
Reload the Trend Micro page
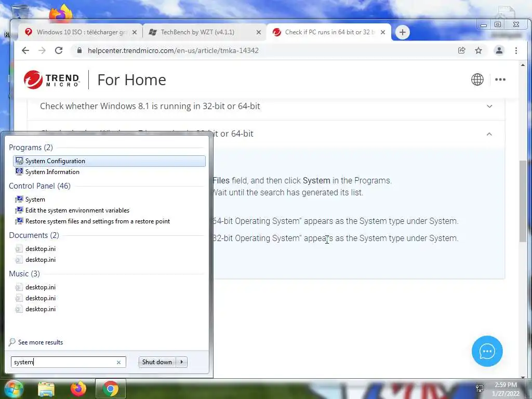click(x=59, y=50)
